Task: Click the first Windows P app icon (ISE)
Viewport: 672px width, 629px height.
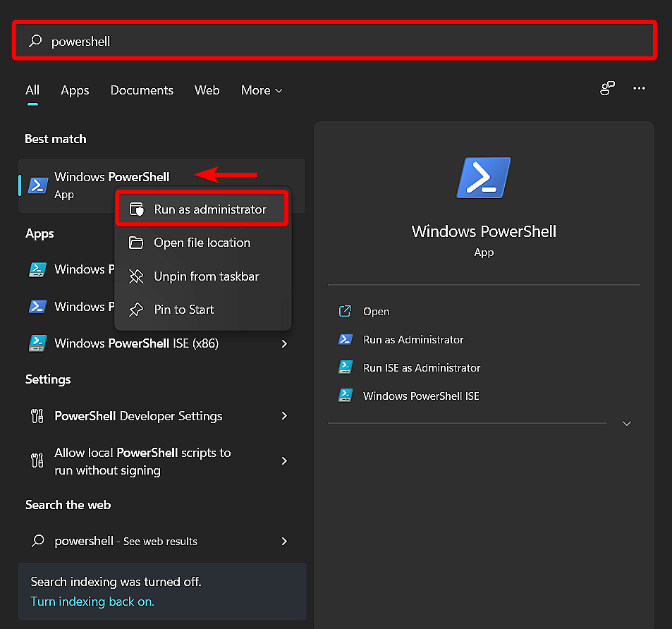Action: point(37,269)
